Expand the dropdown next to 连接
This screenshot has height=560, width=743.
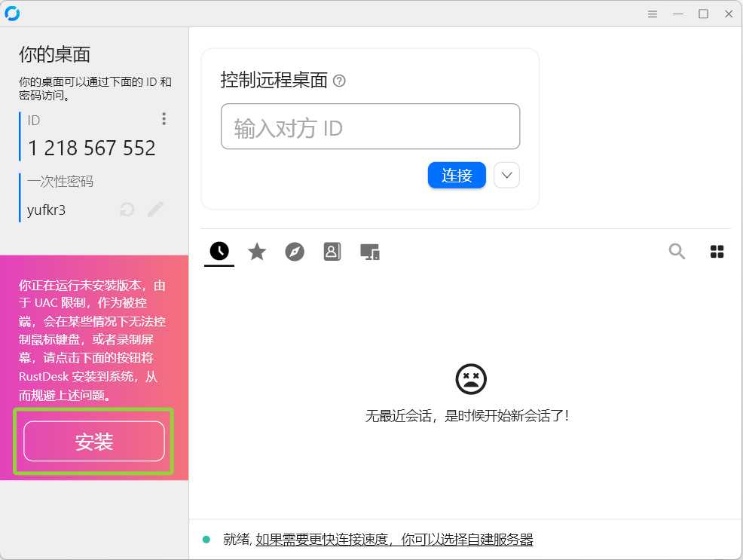point(506,176)
